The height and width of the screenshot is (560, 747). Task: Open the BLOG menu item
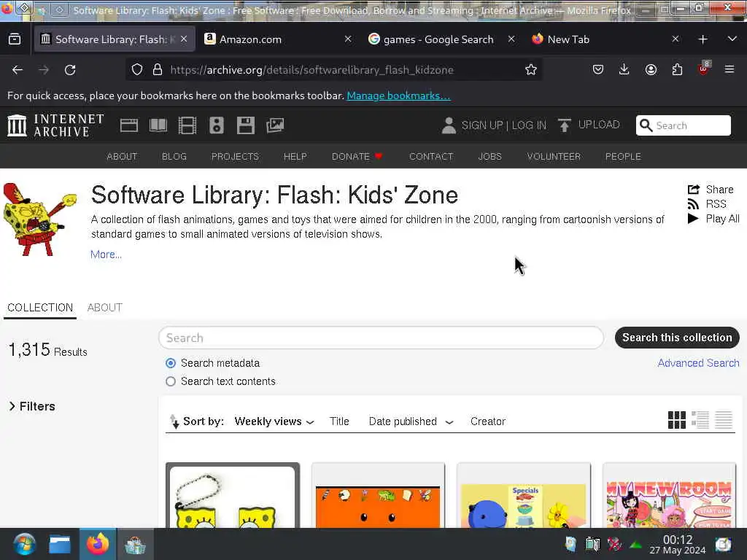(174, 157)
